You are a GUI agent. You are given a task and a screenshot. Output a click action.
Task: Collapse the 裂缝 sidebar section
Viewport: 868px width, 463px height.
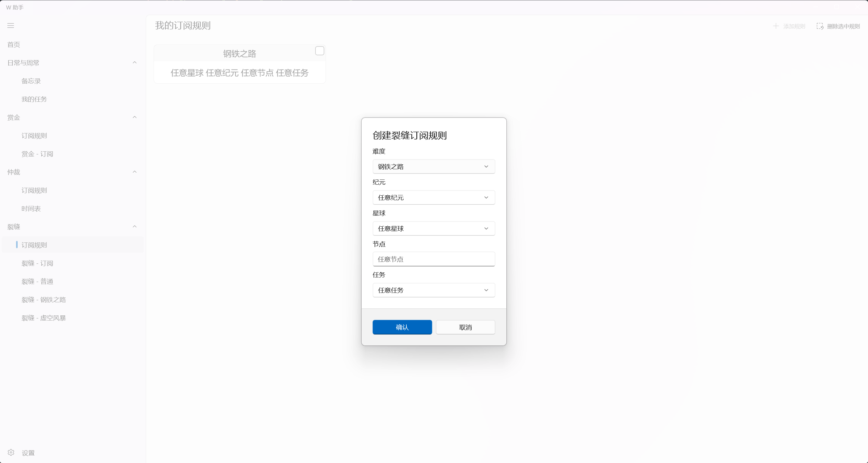point(134,226)
